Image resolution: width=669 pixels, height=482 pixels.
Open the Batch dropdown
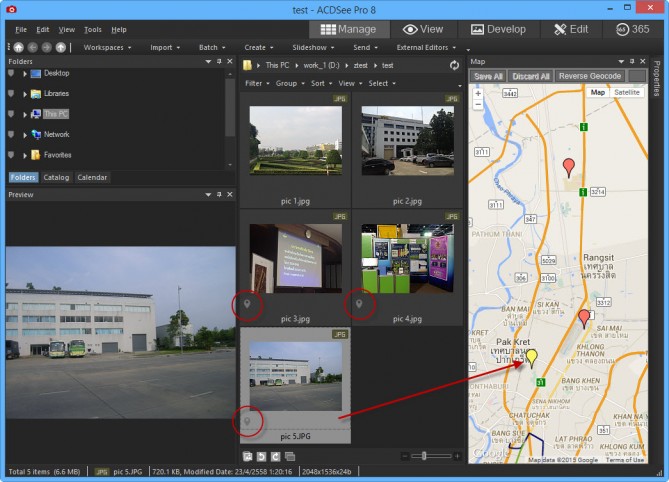[212, 47]
